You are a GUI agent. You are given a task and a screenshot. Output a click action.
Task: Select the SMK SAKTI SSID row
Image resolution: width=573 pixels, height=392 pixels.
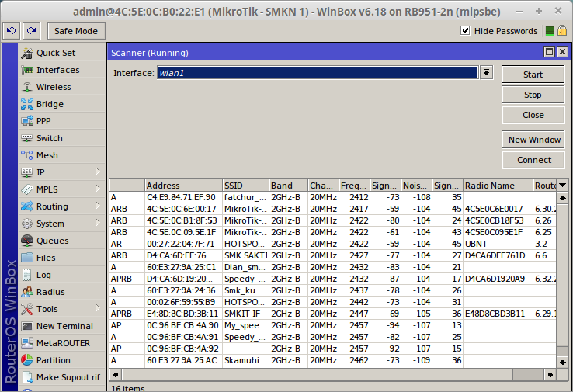[x=332, y=255]
